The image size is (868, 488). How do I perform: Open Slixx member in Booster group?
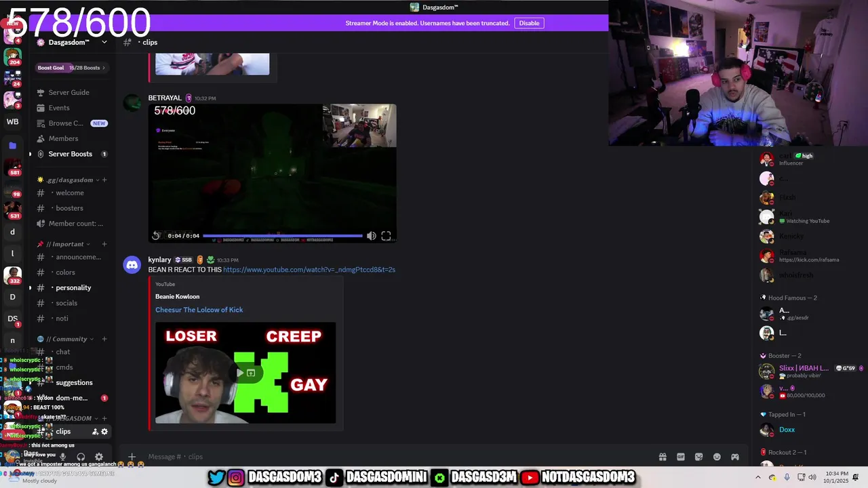(x=804, y=368)
